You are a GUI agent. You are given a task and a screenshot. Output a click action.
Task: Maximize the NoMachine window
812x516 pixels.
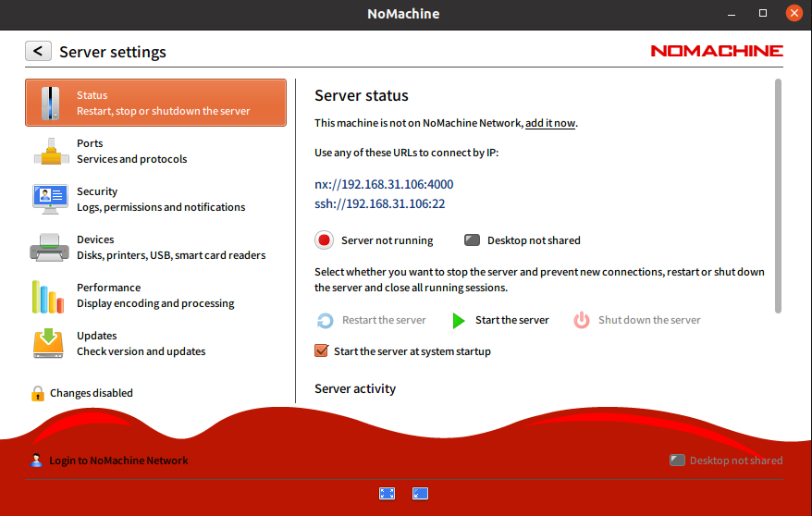763,14
